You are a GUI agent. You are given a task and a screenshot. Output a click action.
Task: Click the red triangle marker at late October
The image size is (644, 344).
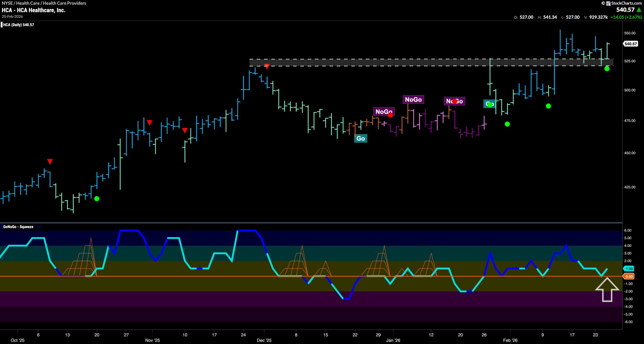(x=149, y=123)
